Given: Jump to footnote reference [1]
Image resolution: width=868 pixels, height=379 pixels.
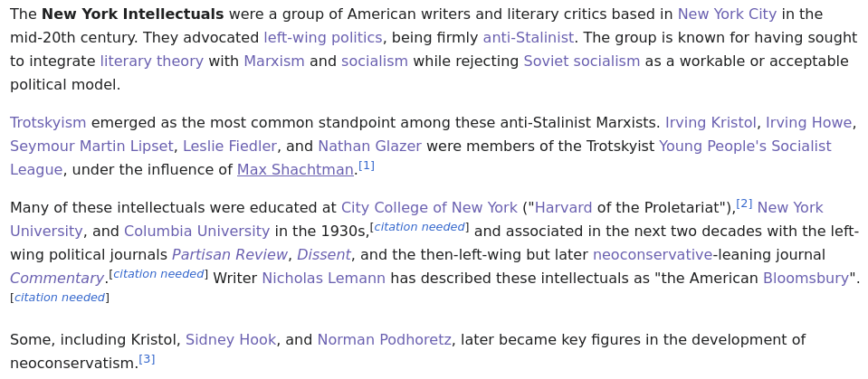Looking at the screenshot, I should (367, 166).
